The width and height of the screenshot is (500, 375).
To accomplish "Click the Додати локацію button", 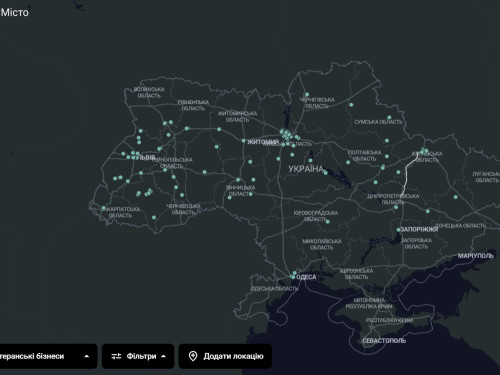I will click(225, 356).
